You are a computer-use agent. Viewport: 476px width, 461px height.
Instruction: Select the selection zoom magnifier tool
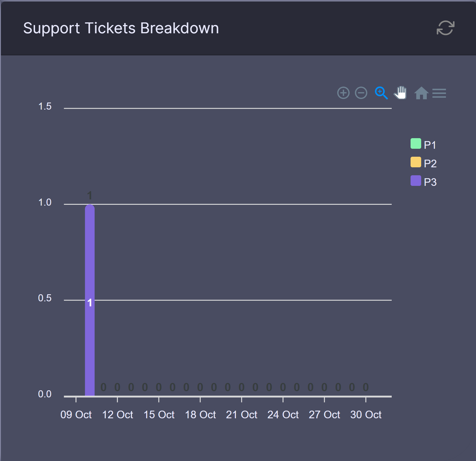[x=381, y=93]
